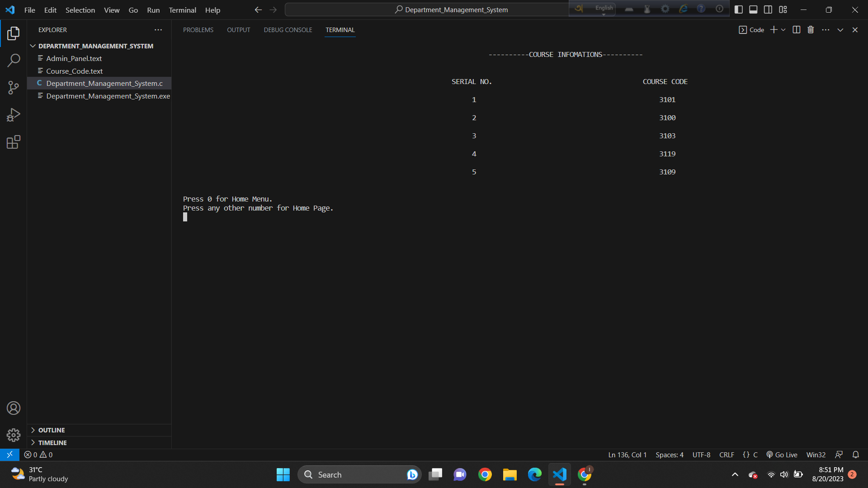Select Admin_Panel.text in the explorer

coord(74,58)
